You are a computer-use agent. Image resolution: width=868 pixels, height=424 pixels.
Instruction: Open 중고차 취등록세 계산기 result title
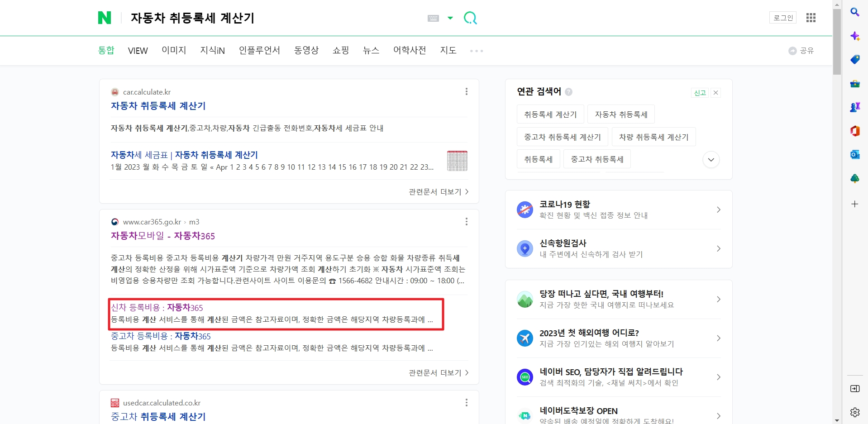pos(158,417)
